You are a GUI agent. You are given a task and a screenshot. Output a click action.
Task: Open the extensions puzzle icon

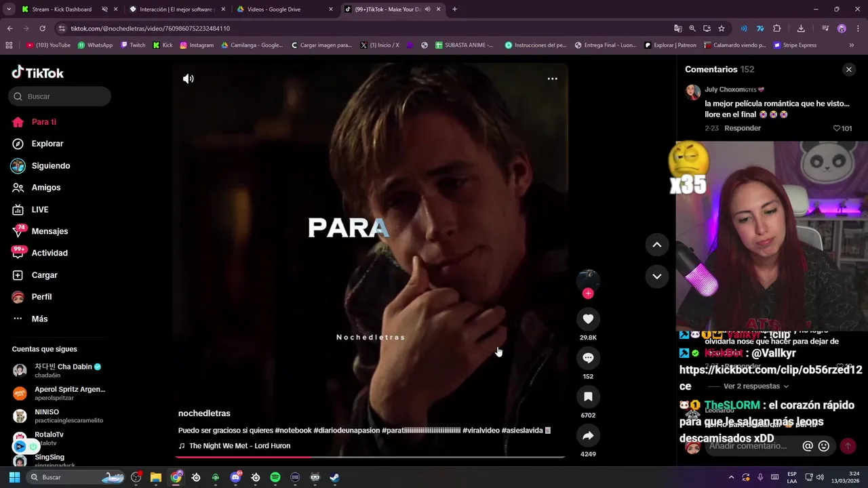pyautogui.click(x=777, y=28)
